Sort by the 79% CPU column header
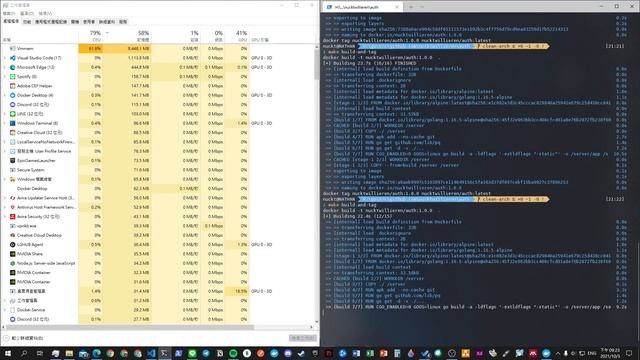This screenshot has height=360, width=640. [90, 36]
